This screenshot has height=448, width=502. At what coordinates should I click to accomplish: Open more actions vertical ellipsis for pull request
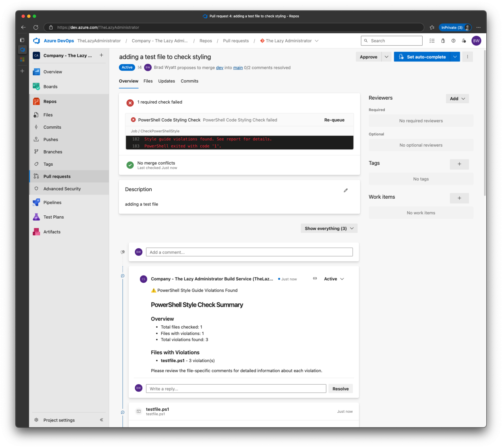468,57
